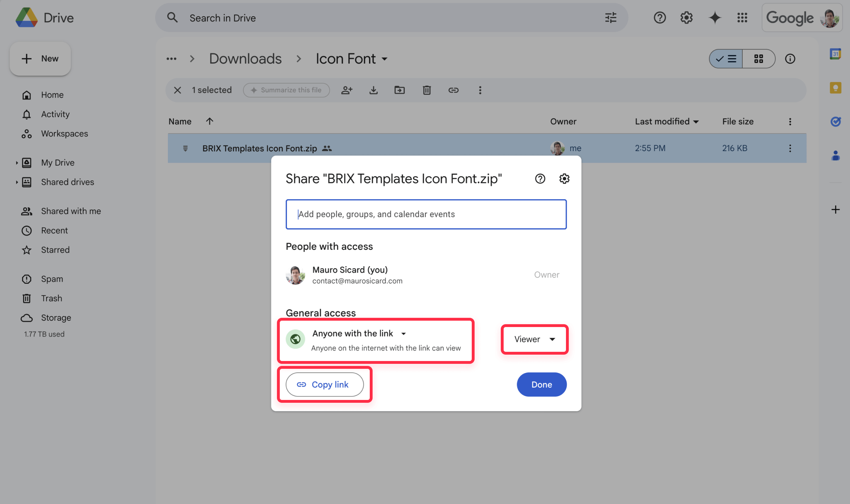Select BRIX Templates Icon Font.zip row

(487, 148)
